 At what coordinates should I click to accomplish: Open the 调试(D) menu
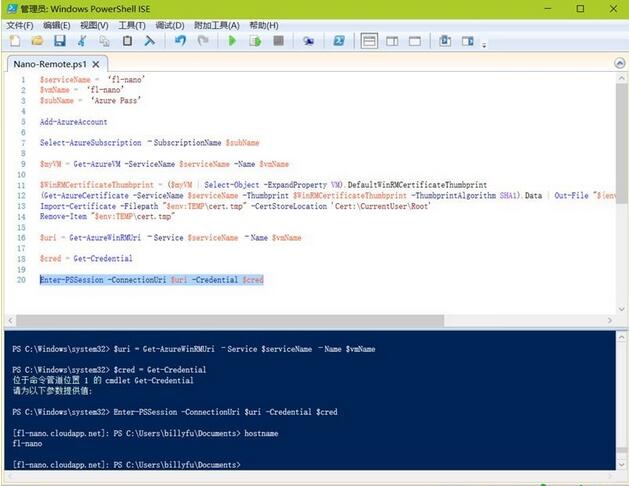pos(170,26)
